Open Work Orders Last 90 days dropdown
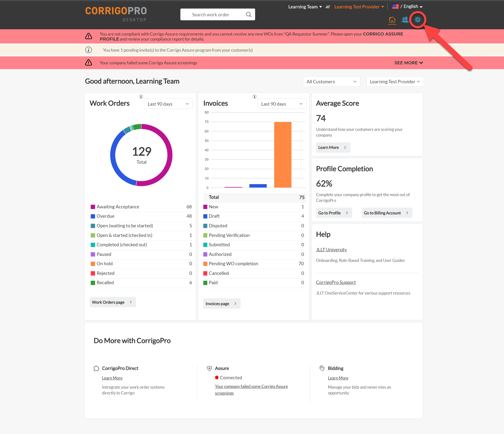Image resolution: width=504 pixels, height=434 pixels. tap(168, 104)
